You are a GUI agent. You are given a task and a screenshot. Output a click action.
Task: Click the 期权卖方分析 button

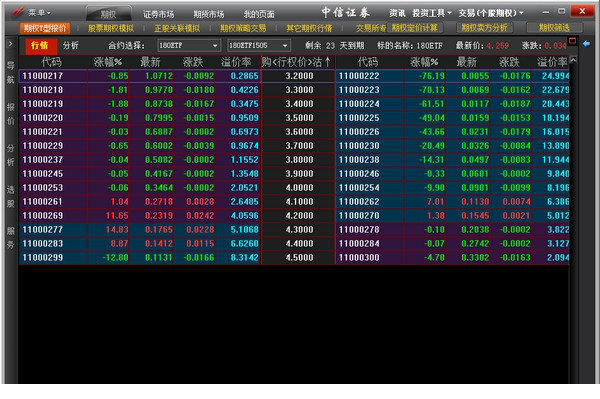(484, 28)
